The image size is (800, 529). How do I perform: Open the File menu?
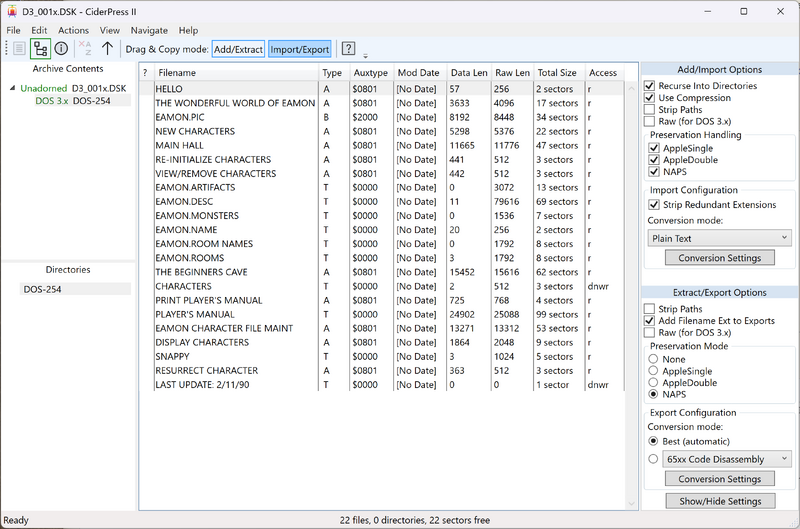tap(13, 30)
